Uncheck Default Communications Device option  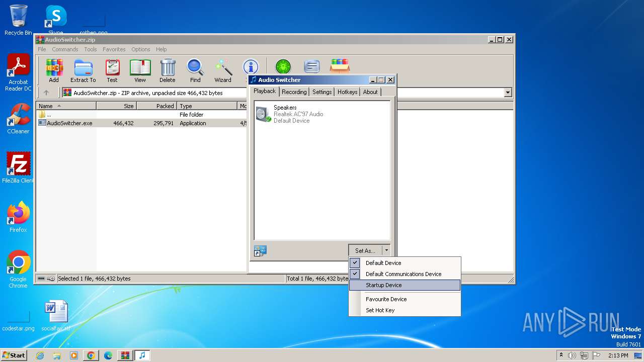pos(405,274)
